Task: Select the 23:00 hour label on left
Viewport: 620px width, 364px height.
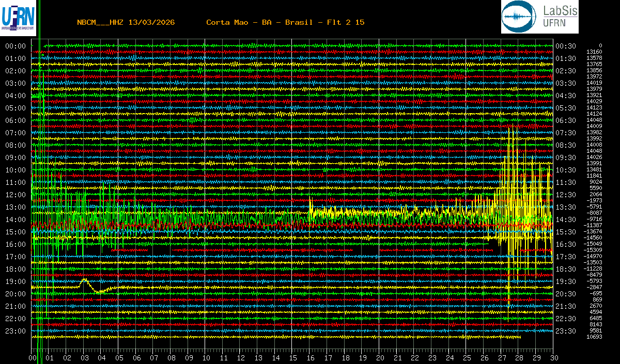Action: tap(16, 331)
